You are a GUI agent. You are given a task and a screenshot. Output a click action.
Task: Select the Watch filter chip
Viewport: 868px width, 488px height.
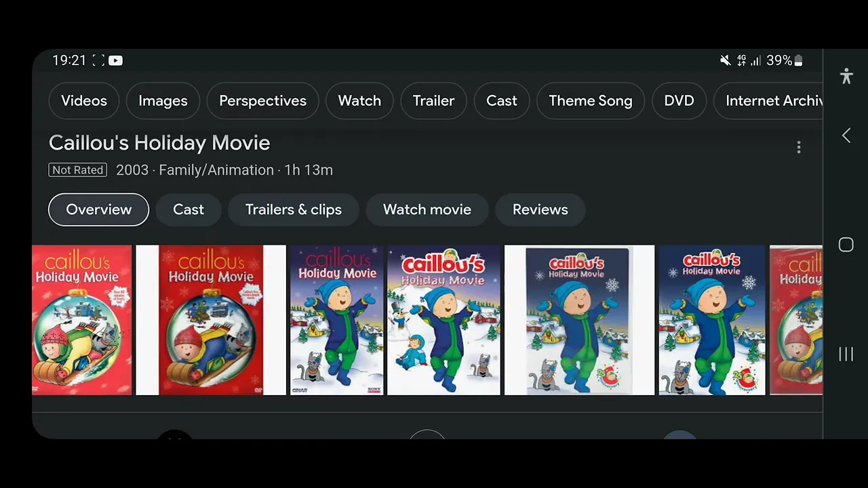click(x=359, y=101)
